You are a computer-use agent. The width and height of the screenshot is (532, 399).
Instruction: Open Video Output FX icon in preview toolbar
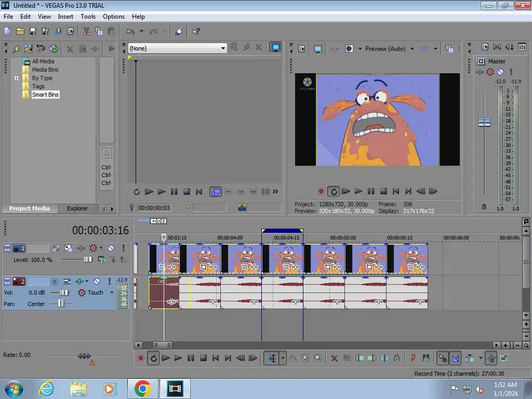[x=334, y=49]
